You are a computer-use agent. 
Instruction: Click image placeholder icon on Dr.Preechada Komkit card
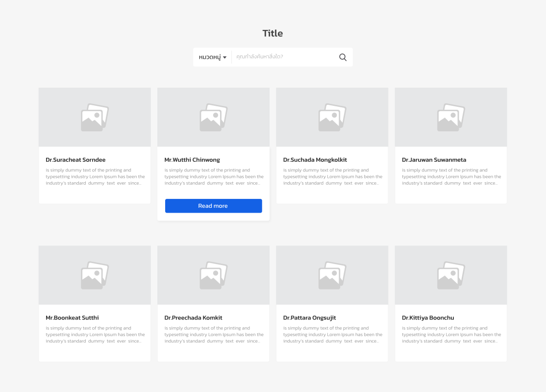[213, 275]
